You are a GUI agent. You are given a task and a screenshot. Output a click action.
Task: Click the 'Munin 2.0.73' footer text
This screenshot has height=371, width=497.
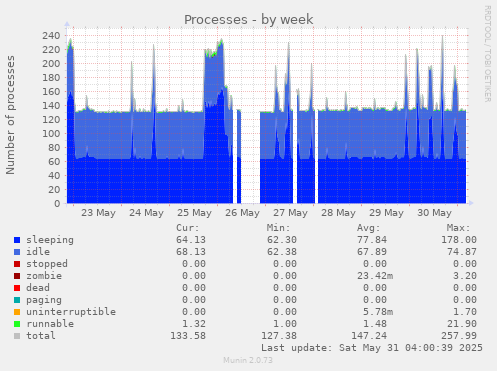click(x=248, y=360)
